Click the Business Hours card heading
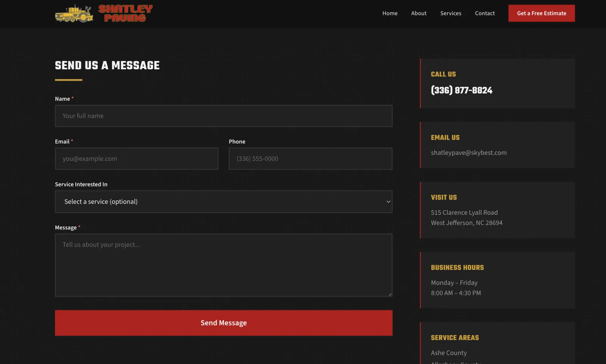Image resolution: width=606 pixels, height=364 pixels. tap(457, 267)
